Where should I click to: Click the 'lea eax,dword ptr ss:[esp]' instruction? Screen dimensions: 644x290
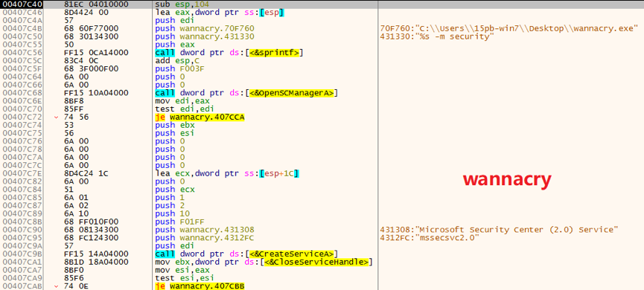pyautogui.click(x=220, y=13)
